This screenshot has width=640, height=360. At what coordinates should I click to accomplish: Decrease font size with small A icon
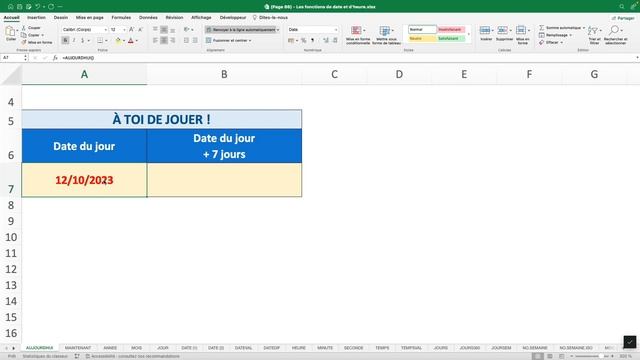click(140, 29)
